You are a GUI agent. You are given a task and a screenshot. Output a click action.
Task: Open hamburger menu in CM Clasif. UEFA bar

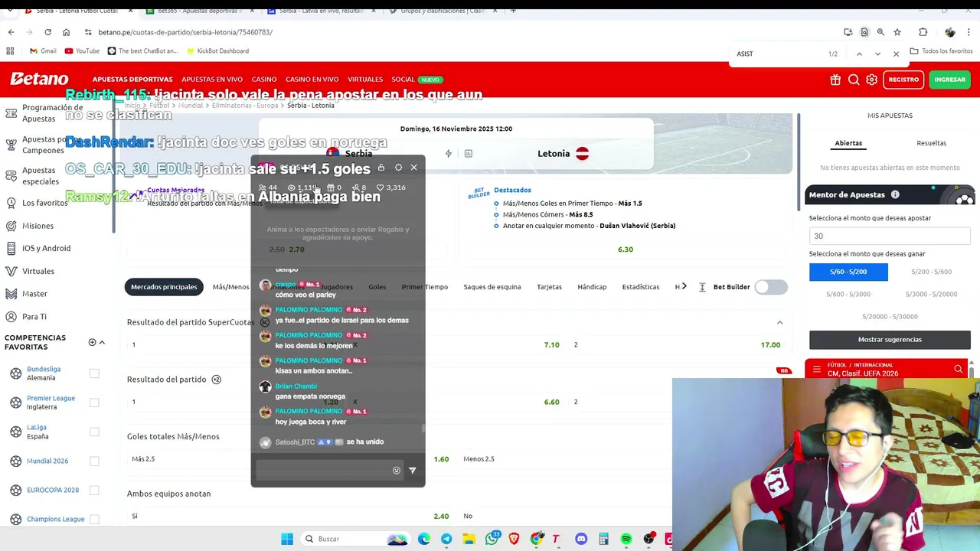[x=816, y=370]
